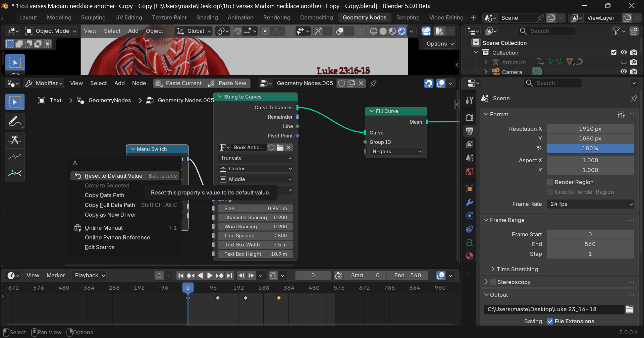Choose Reset to Default Value
This screenshot has width=644, height=338.
pos(125,176)
